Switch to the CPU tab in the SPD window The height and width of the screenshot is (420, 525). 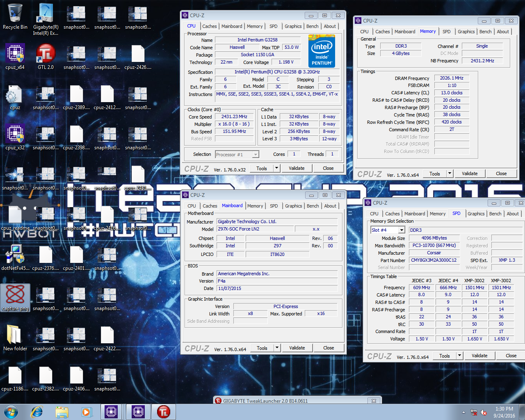tap(374, 214)
